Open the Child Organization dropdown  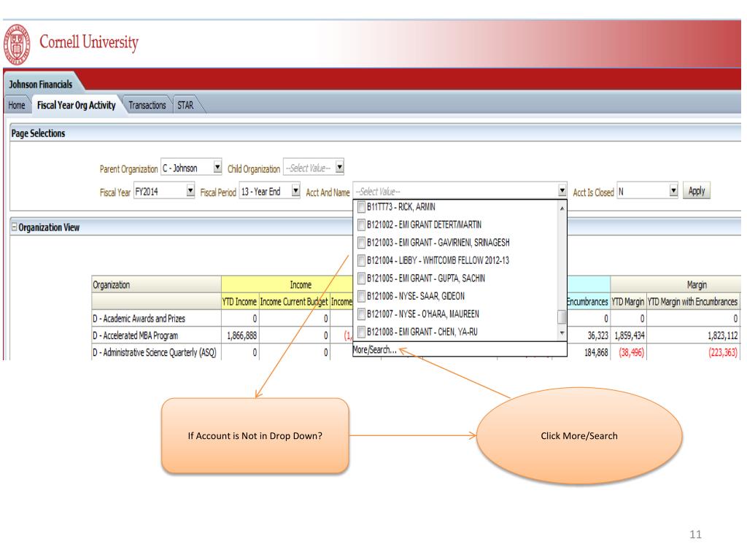(339, 167)
